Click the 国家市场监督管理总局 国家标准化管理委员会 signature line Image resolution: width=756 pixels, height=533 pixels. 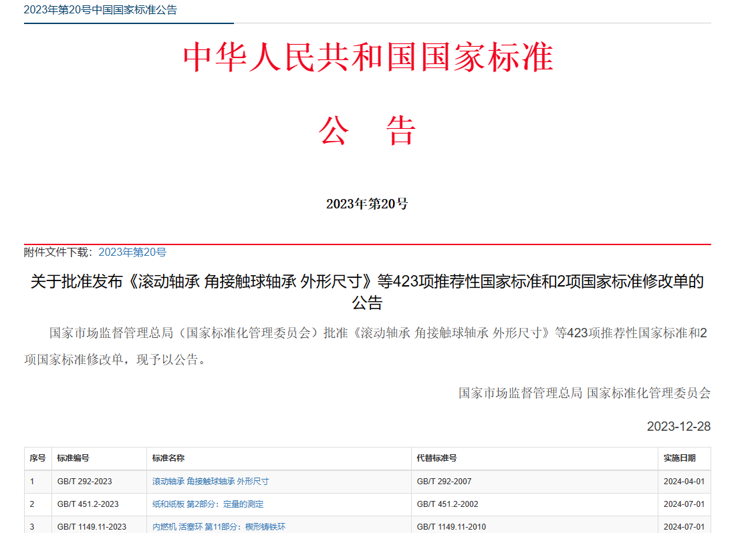coord(584,393)
